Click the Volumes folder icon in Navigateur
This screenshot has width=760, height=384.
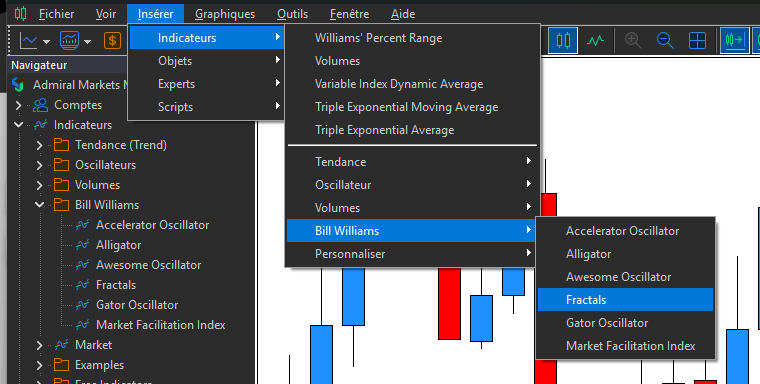pyautogui.click(x=62, y=184)
